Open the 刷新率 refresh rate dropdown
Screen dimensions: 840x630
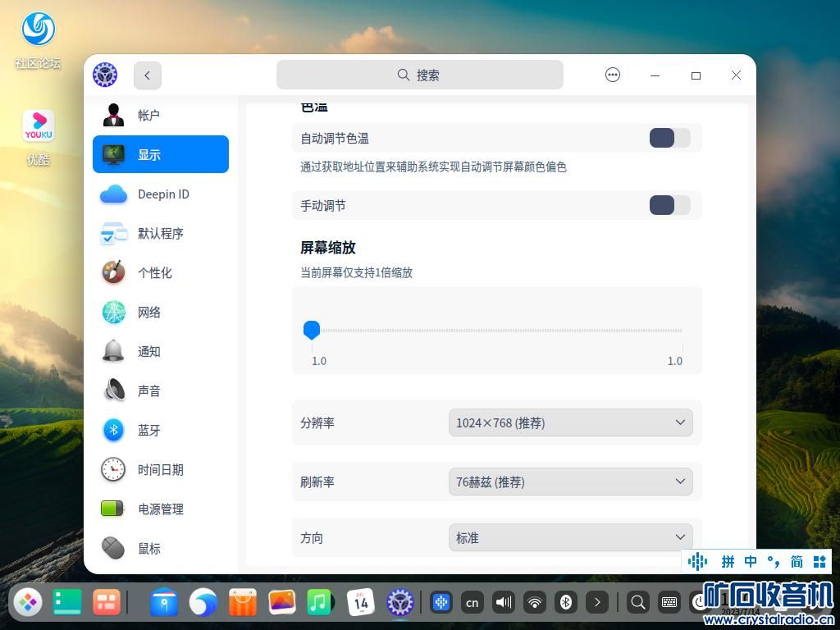coord(570,482)
